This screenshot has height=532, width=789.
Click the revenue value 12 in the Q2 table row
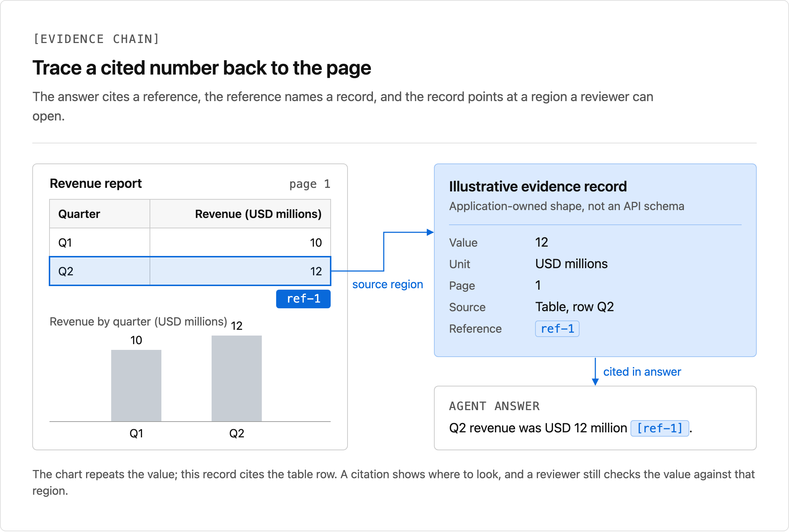pyautogui.click(x=316, y=271)
